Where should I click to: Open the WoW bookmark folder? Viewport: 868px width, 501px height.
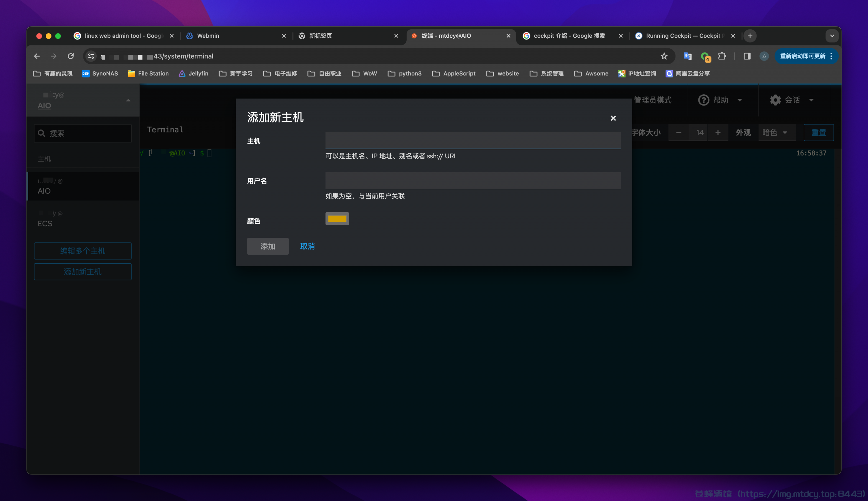364,73
